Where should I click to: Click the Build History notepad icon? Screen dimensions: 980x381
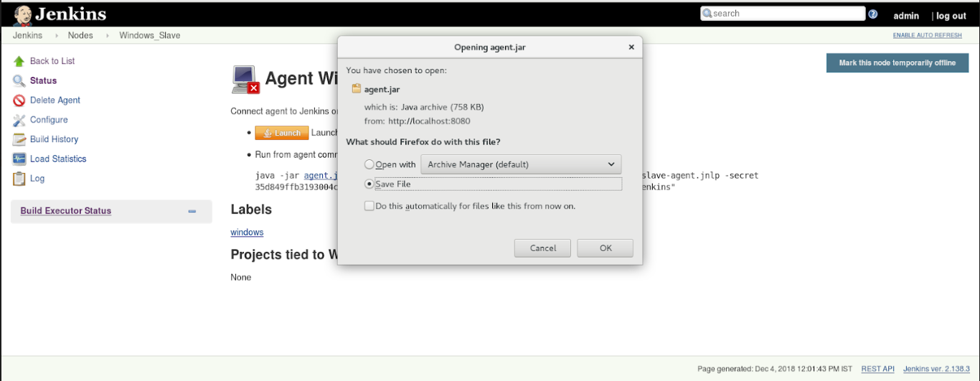(x=19, y=139)
